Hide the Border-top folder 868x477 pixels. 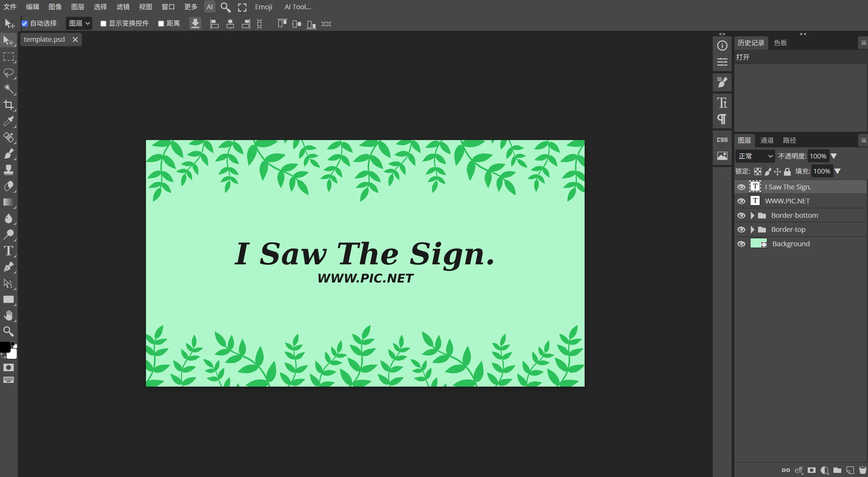pos(741,229)
